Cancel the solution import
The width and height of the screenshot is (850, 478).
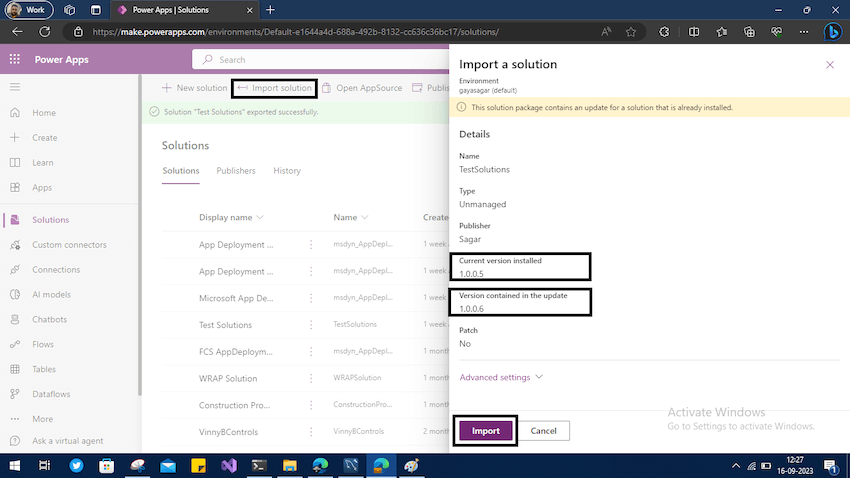[x=543, y=431]
